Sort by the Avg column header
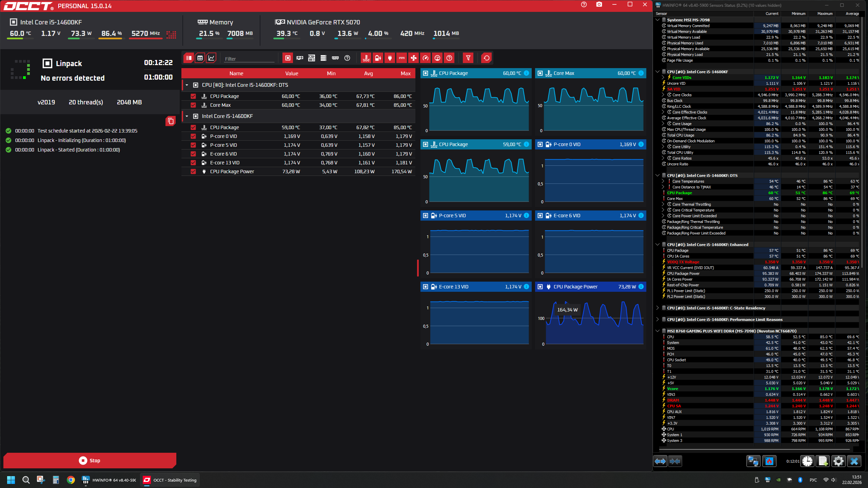The width and height of the screenshot is (868, 488). pyautogui.click(x=368, y=74)
